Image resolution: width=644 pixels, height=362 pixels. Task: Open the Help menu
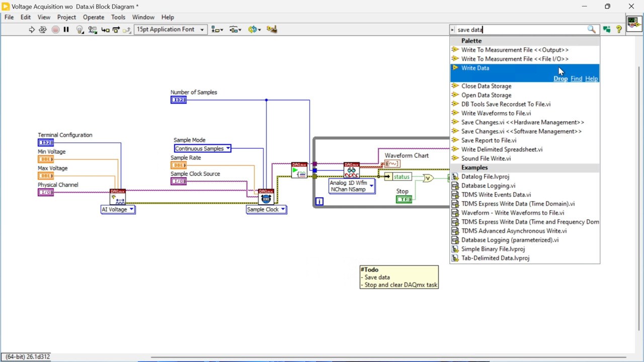click(x=168, y=17)
